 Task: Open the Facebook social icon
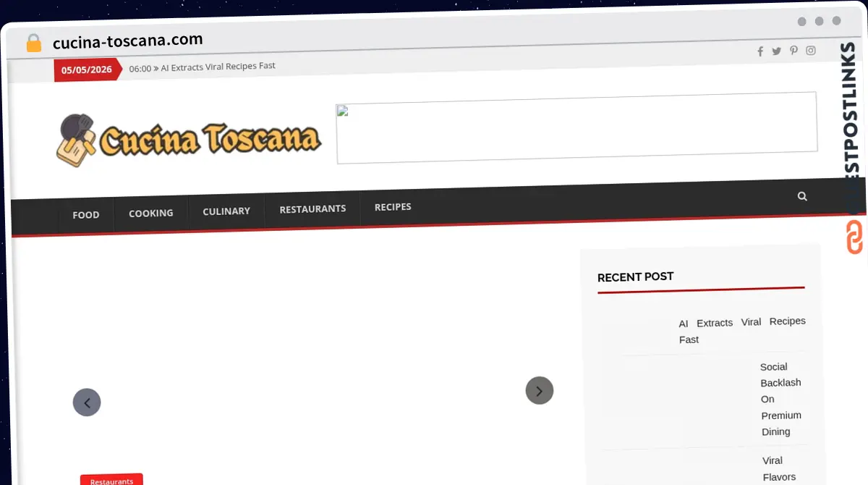coord(760,51)
